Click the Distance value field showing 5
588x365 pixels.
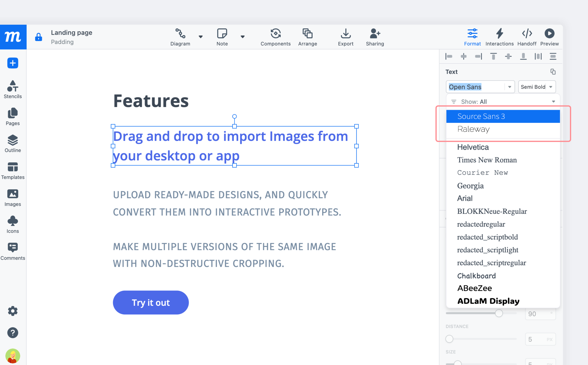click(x=540, y=339)
